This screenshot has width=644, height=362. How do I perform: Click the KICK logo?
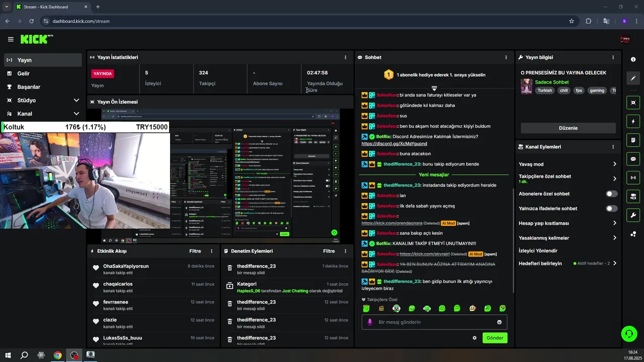(37, 39)
